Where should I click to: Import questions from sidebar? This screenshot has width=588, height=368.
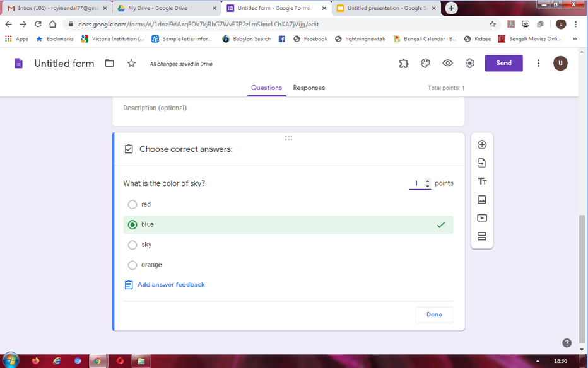[482, 163]
